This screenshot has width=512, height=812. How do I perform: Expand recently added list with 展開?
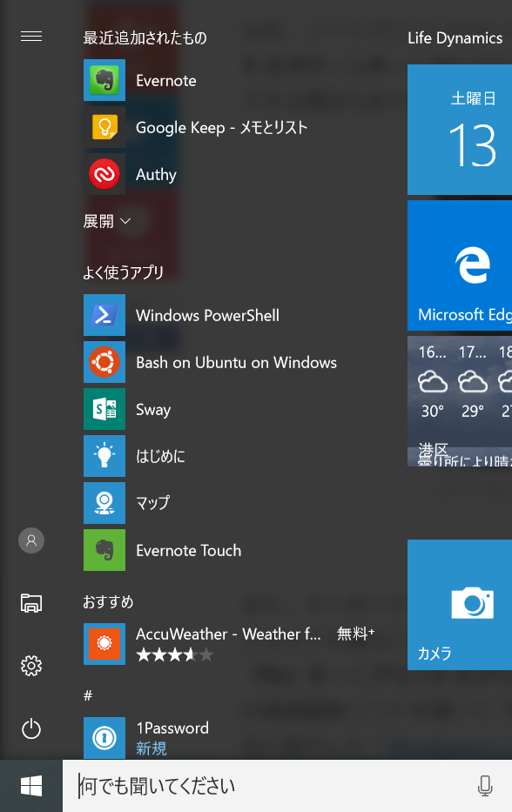[x=107, y=221]
